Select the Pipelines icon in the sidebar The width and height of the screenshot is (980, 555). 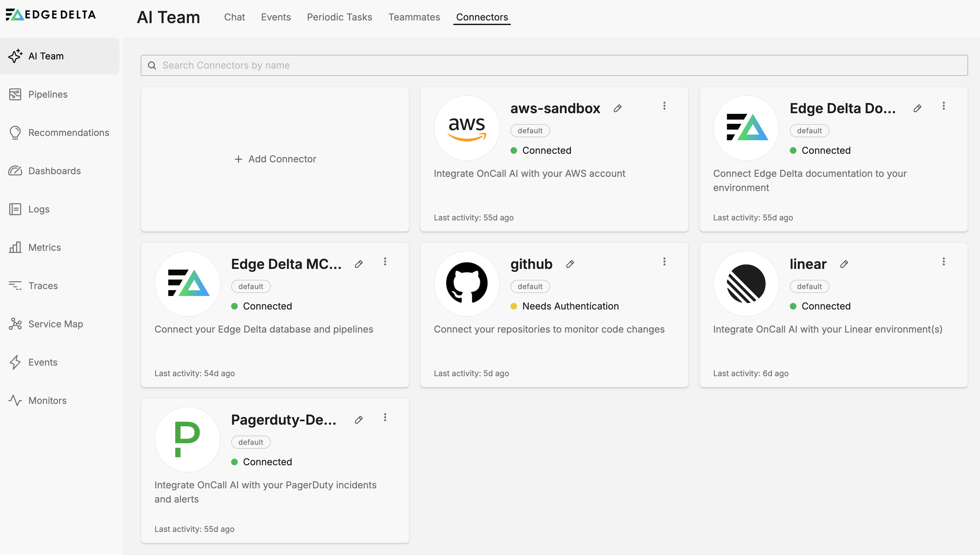click(x=15, y=94)
